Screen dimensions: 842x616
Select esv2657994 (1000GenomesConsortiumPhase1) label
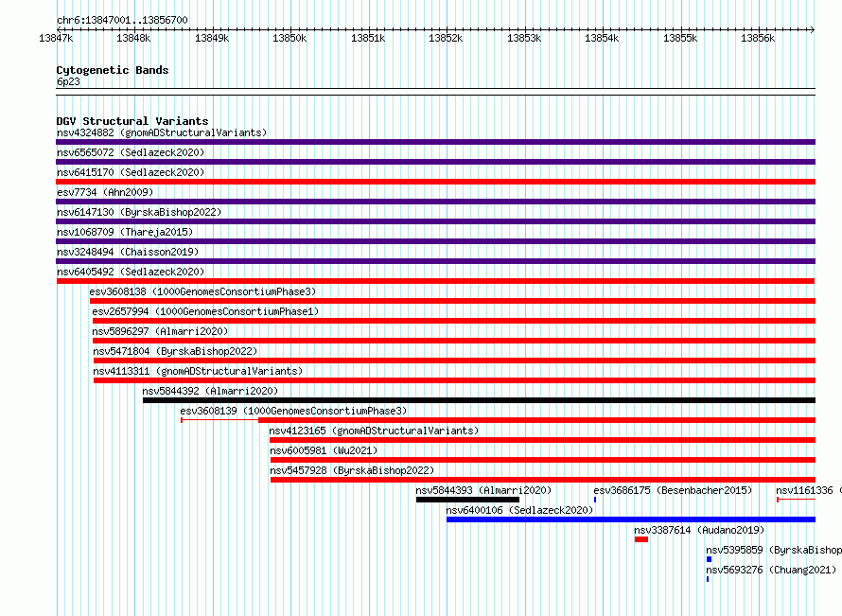pyautogui.click(x=205, y=311)
